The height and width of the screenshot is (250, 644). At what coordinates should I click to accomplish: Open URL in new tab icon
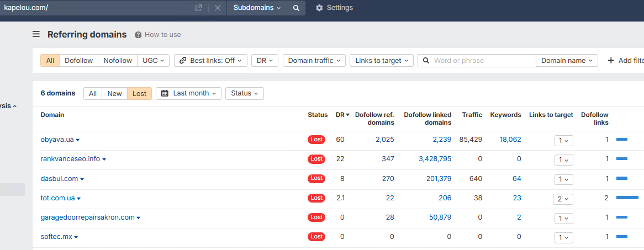(199, 8)
